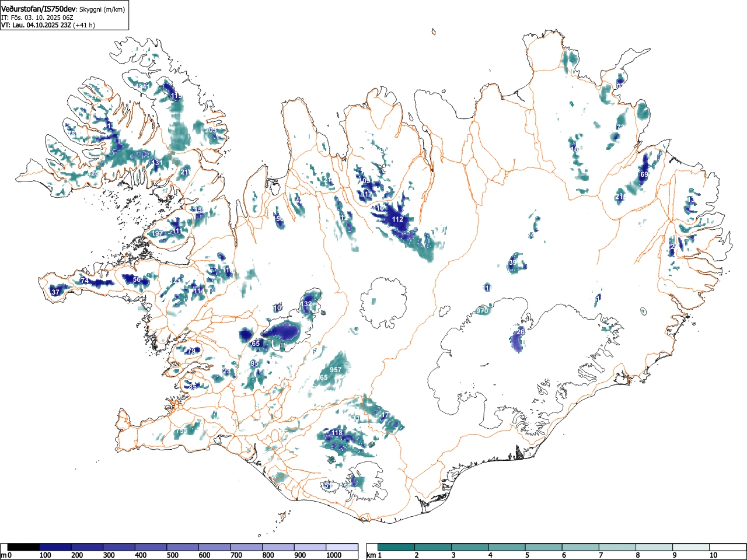
Task: Click the black 0–100 m legend swatch
Action: pyautogui.click(x=23, y=547)
